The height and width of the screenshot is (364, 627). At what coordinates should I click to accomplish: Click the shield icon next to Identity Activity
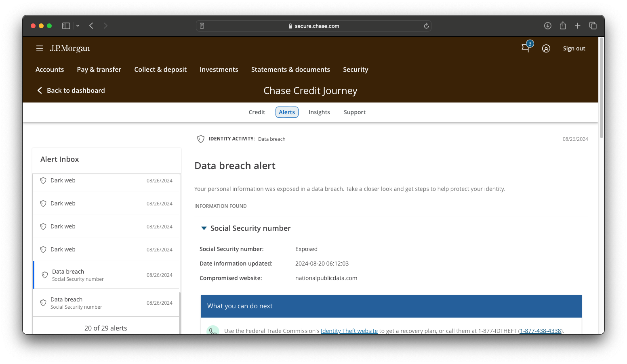(201, 139)
